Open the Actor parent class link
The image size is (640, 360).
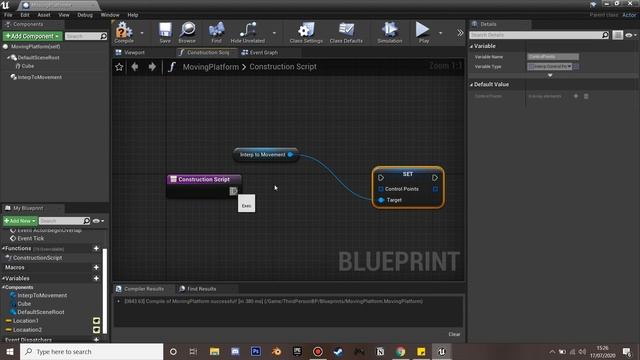629,15
